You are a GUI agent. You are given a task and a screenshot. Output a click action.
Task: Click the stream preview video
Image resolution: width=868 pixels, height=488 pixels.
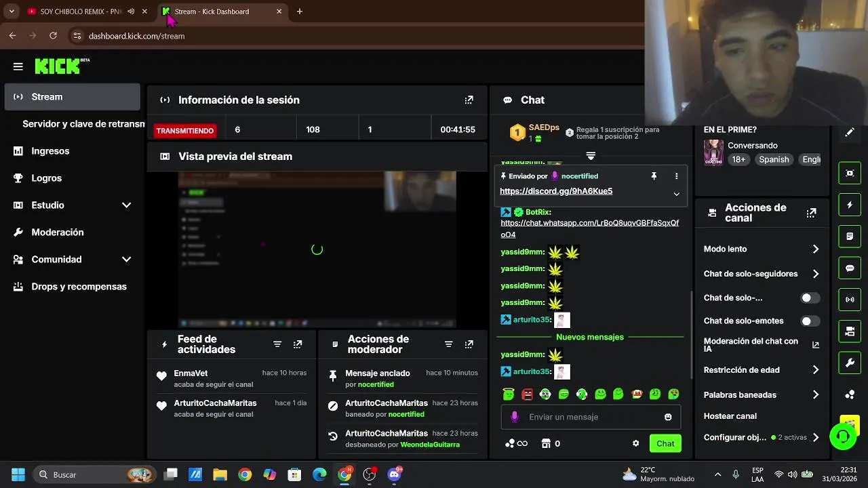click(x=317, y=249)
